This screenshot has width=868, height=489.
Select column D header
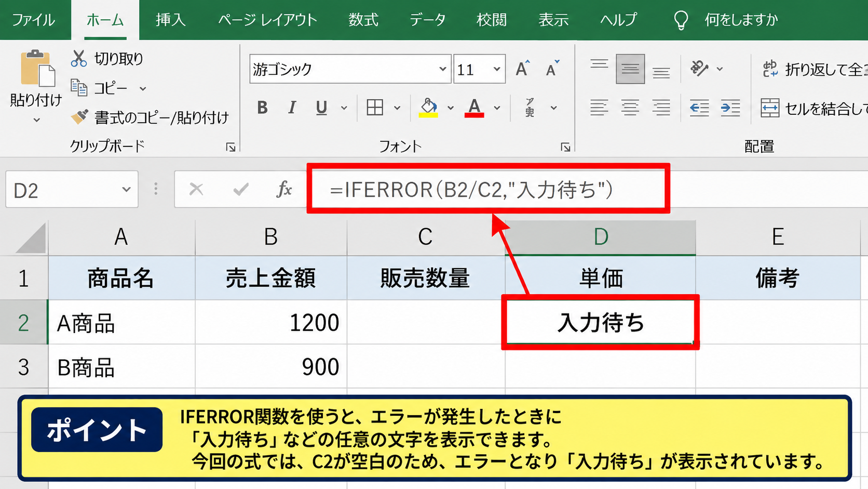click(x=601, y=237)
